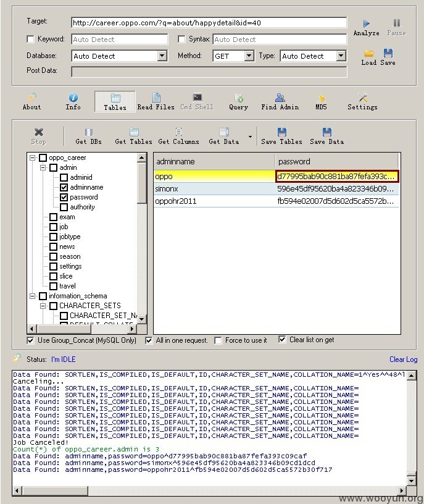The width and height of the screenshot is (424, 504).
Task: Click the Get Tables toolbar icon
Action: 134,132
